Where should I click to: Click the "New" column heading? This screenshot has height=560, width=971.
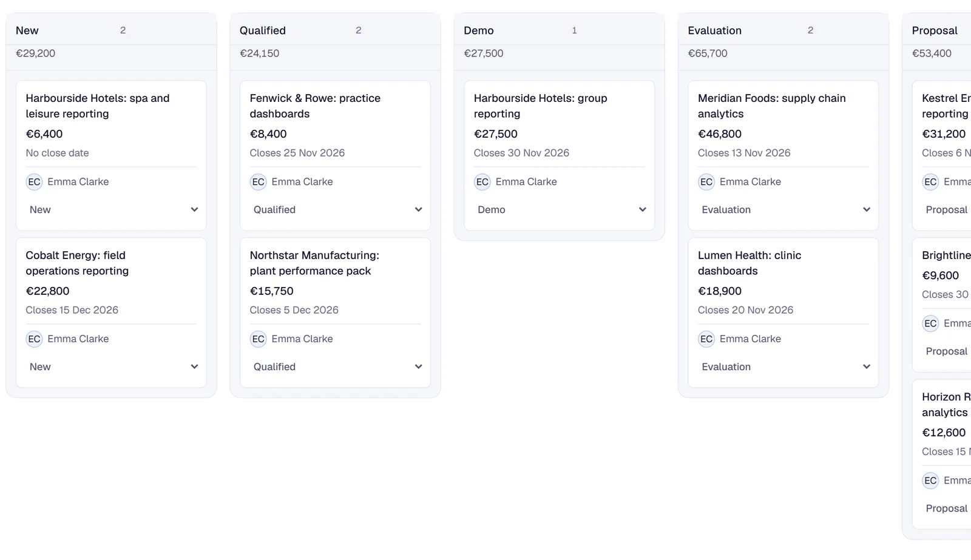27,30
